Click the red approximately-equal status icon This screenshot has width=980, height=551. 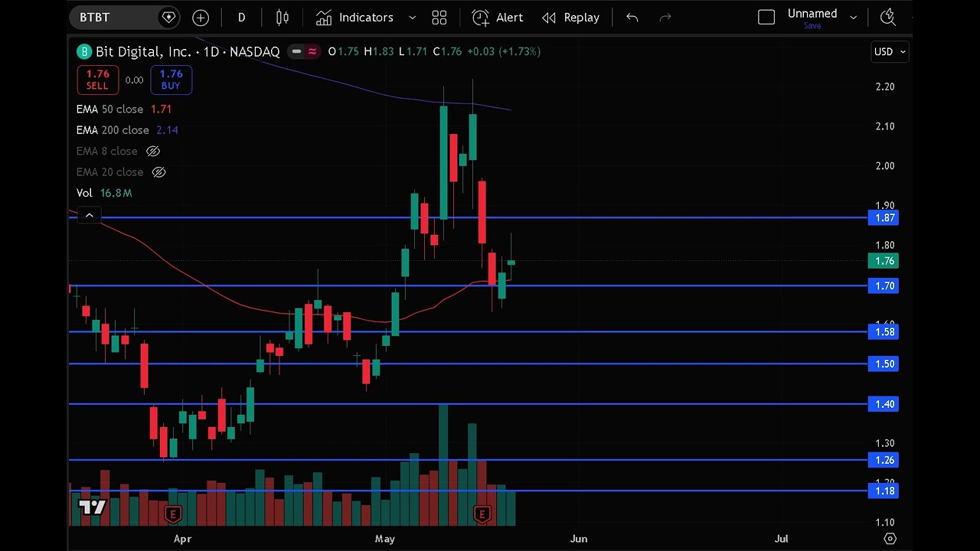(x=312, y=51)
